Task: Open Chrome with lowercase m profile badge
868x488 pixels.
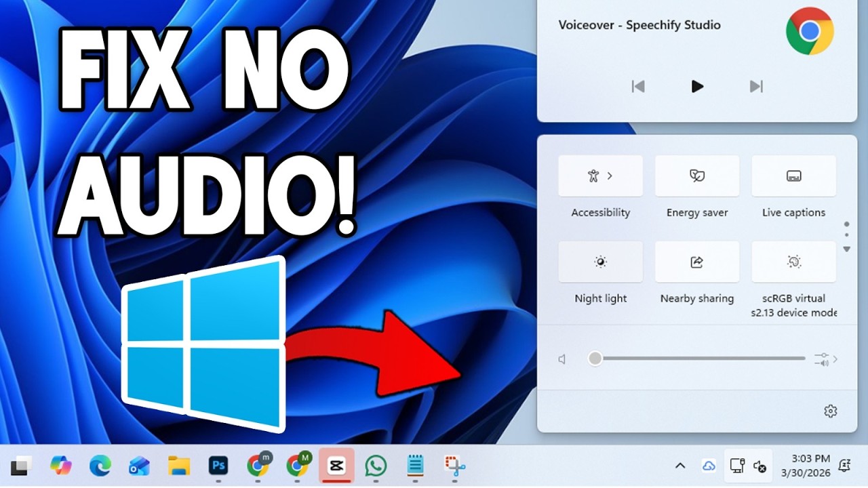Action: (258, 464)
